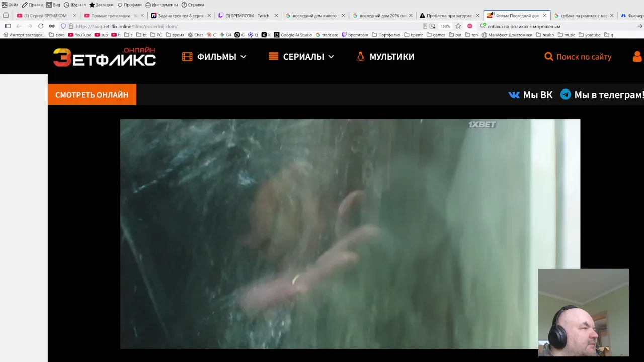Open the translate bookmark
This screenshot has width=644, height=362.
click(327, 35)
